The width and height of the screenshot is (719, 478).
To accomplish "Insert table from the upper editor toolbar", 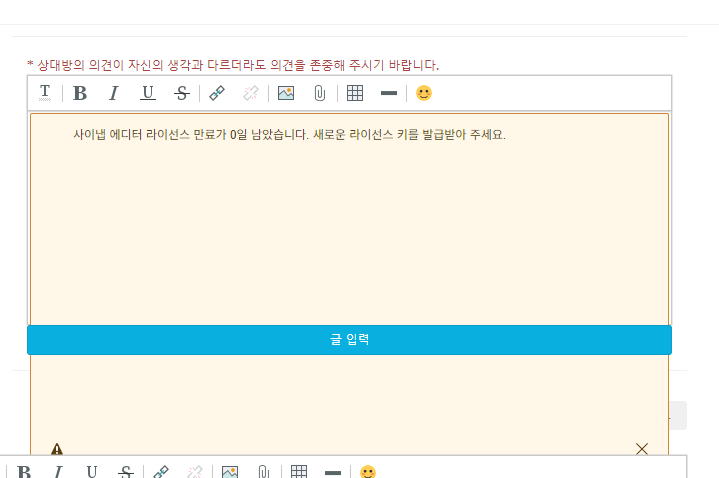I will pos(354,93).
